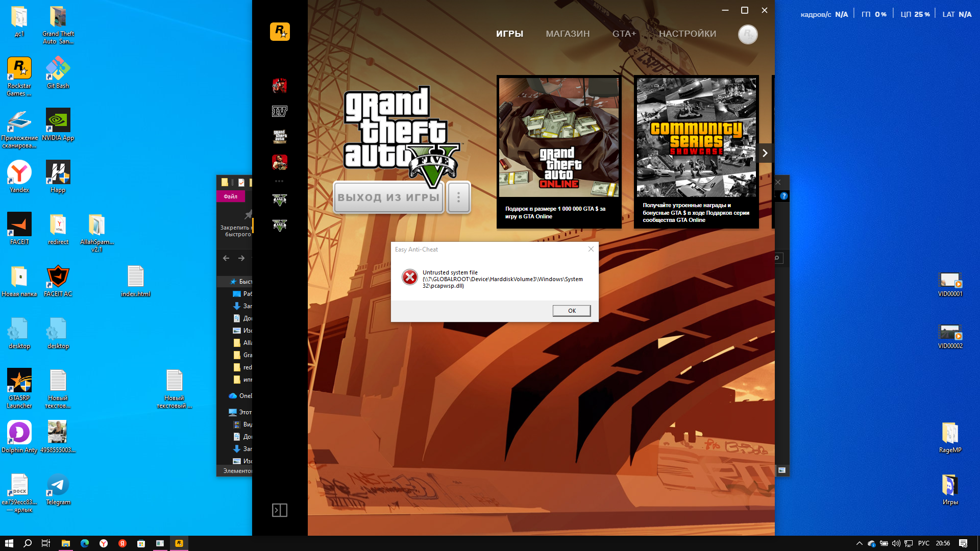Screen dimensions: 980x551
Task: Open the НАСТРОЙКИ tab
Action: coord(687,34)
